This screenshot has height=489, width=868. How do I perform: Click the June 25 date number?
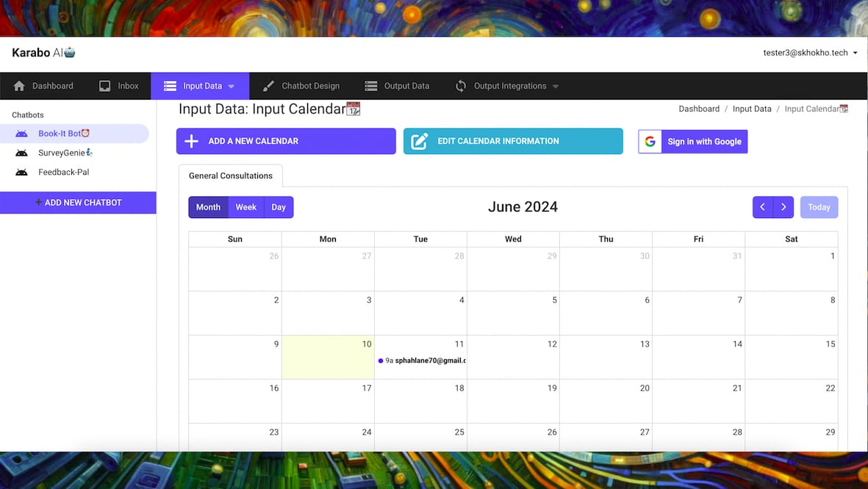[459, 432]
